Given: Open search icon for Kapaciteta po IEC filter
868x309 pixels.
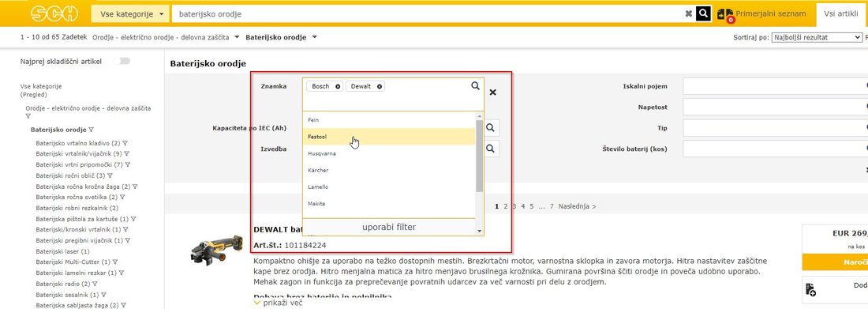Looking at the screenshot, I should click(x=490, y=127).
